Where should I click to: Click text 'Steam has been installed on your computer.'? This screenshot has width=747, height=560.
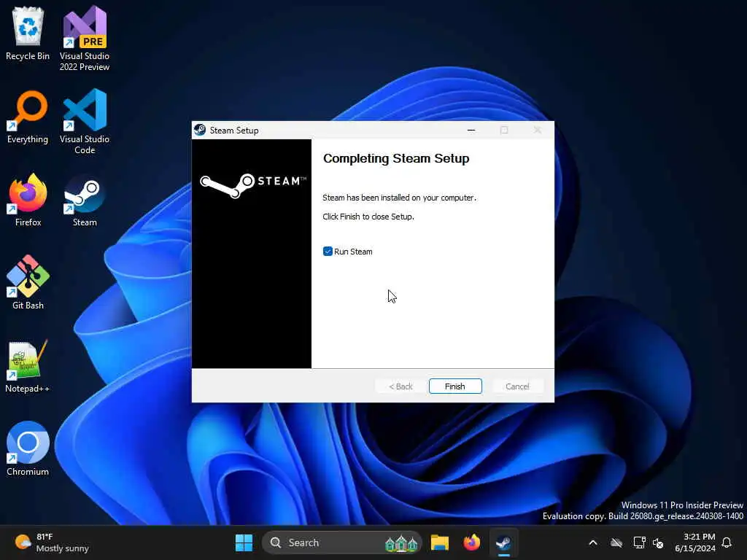pos(399,198)
